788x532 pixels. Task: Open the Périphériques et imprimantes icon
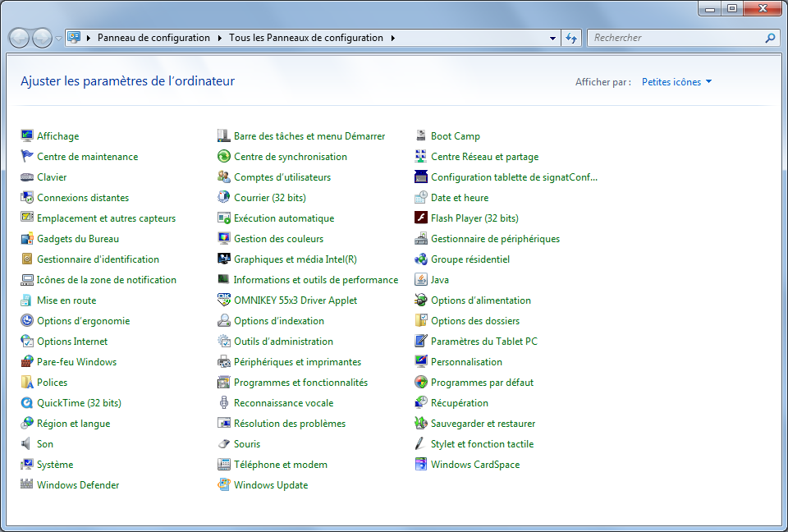[223, 362]
